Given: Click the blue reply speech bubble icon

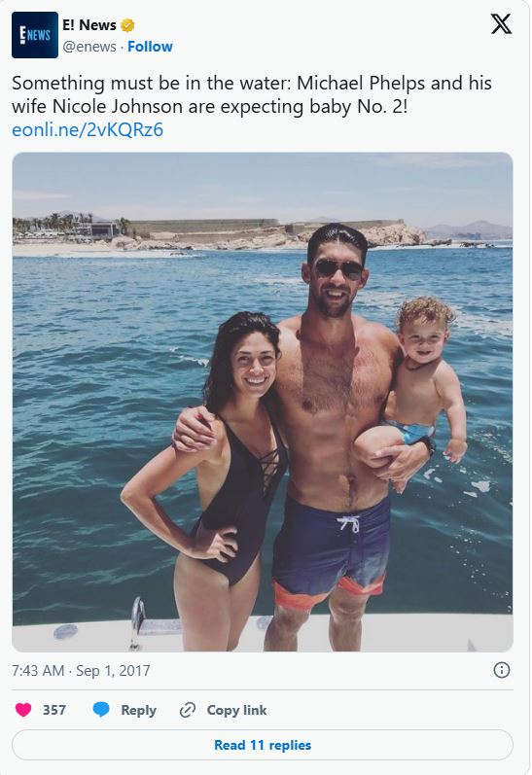Looking at the screenshot, I should [101, 710].
